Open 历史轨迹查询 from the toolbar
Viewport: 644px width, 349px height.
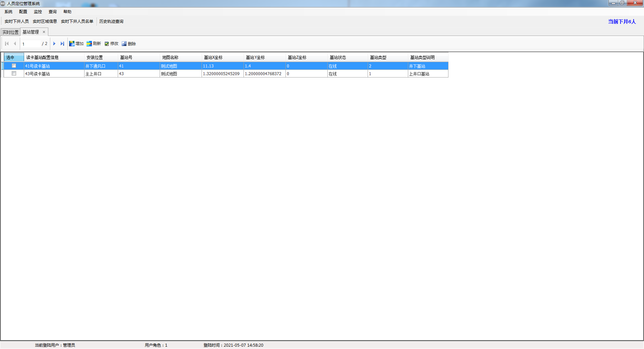pos(111,21)
